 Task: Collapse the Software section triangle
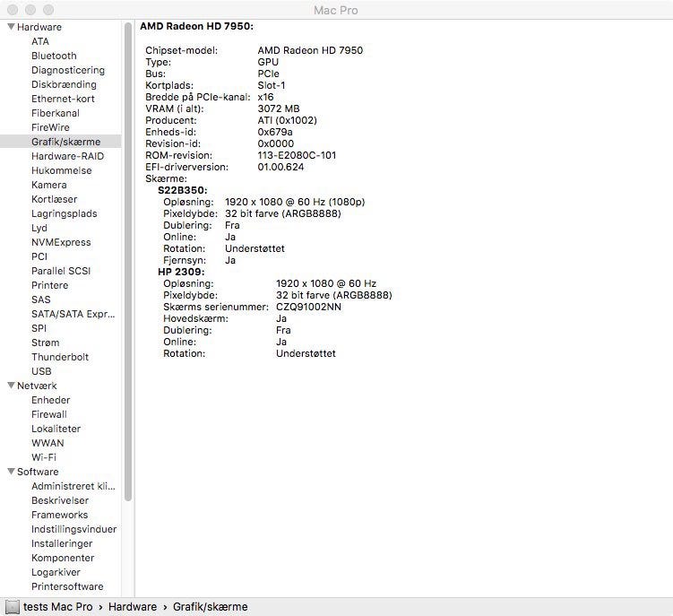click(11, 472)
